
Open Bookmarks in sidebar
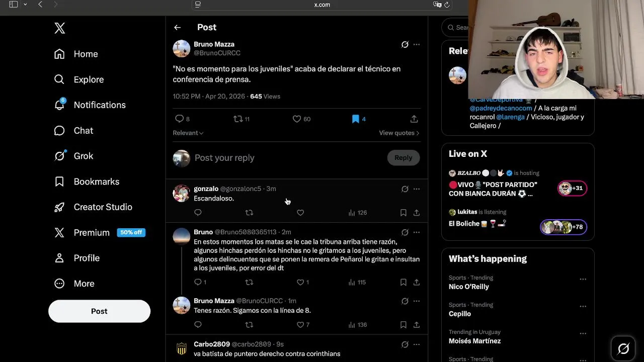pos(87,182)
